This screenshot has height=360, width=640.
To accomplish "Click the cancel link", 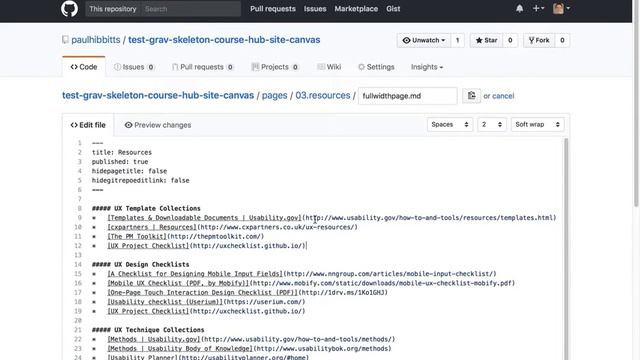I will click(503, 96).
